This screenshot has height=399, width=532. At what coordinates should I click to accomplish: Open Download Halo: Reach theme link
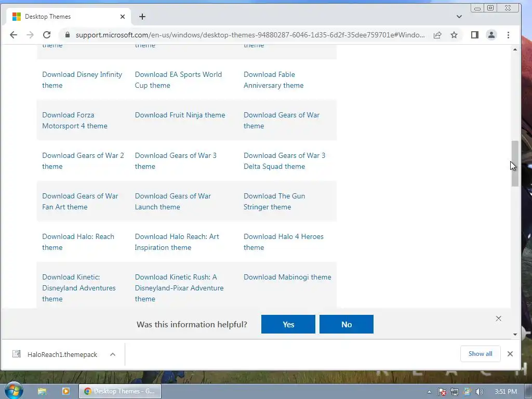tap(78, 242)
